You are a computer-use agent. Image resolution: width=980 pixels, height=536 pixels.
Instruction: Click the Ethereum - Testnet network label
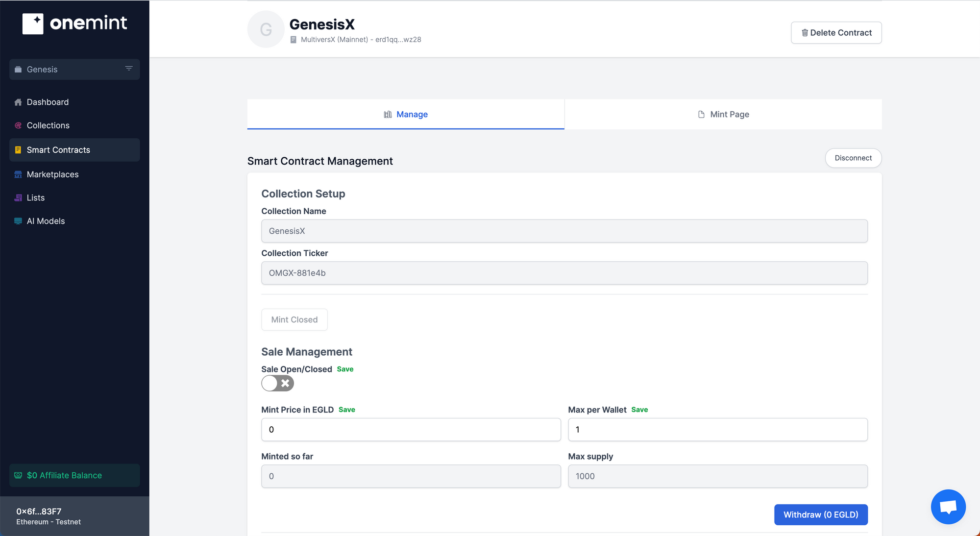point(49,522)
